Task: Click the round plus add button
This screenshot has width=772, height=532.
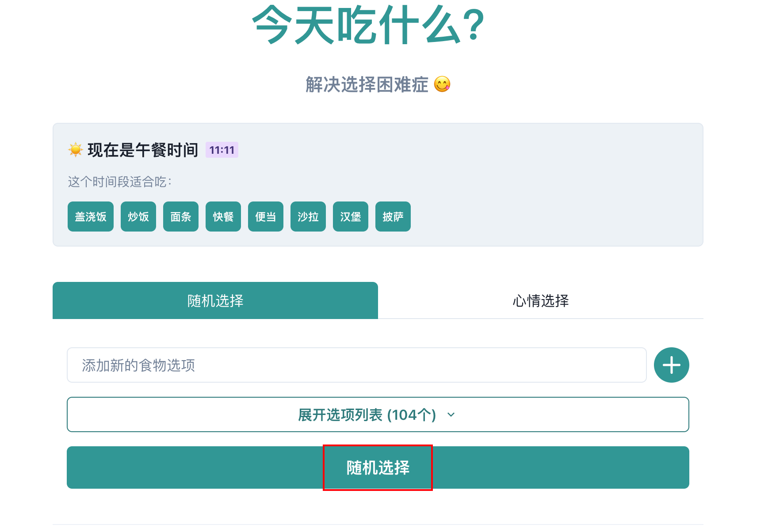Action: pyautogui.click(x=671, y=365)
